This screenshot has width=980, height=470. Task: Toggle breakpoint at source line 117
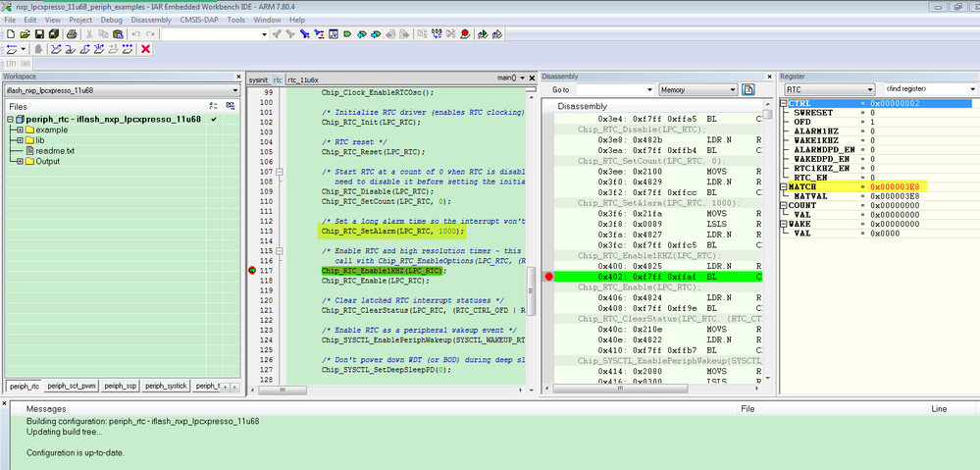(252, 271)
